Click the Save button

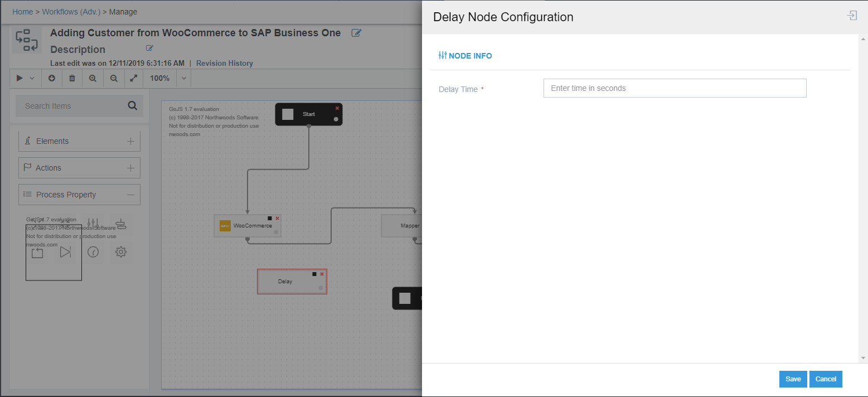pos(793,379)
